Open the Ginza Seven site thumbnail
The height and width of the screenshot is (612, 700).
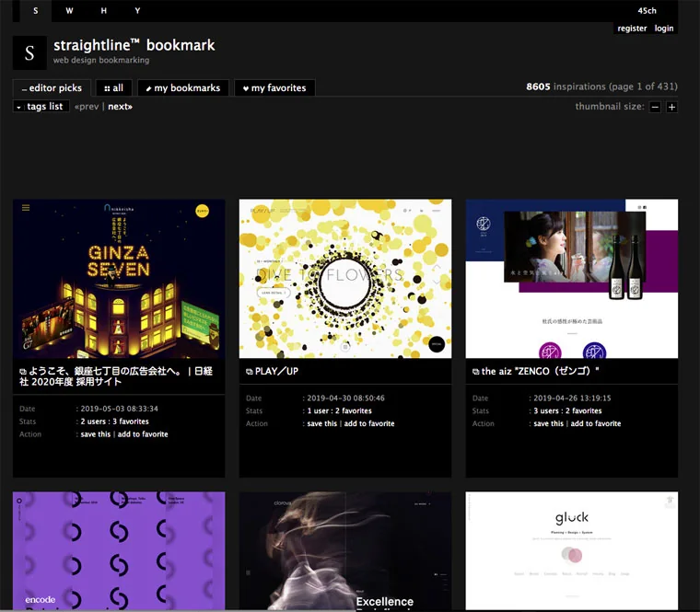point(119,279)
